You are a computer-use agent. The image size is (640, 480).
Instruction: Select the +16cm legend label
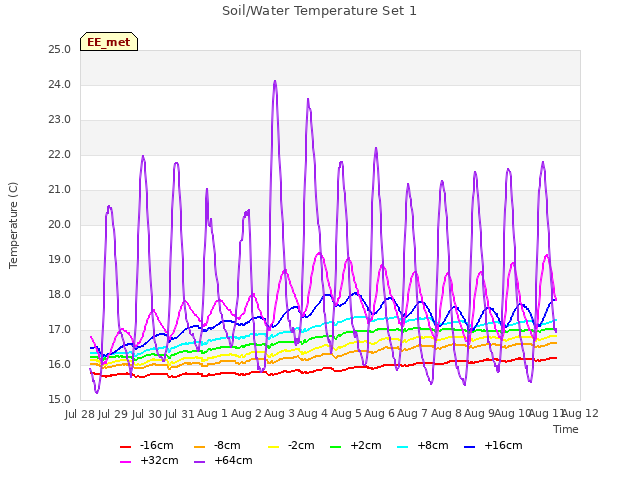[503, 445]
